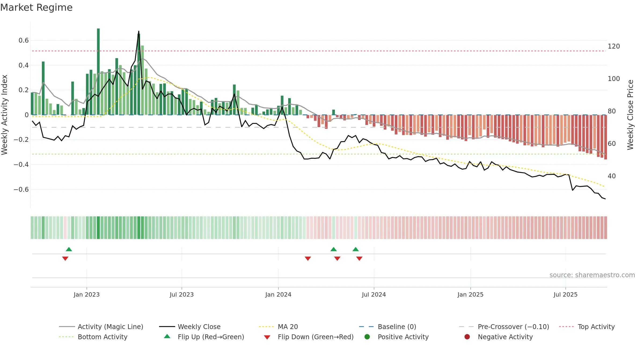Click the light green Bottom Activity swatch
This screenshot has width=644, height=362.
(66, 337)
